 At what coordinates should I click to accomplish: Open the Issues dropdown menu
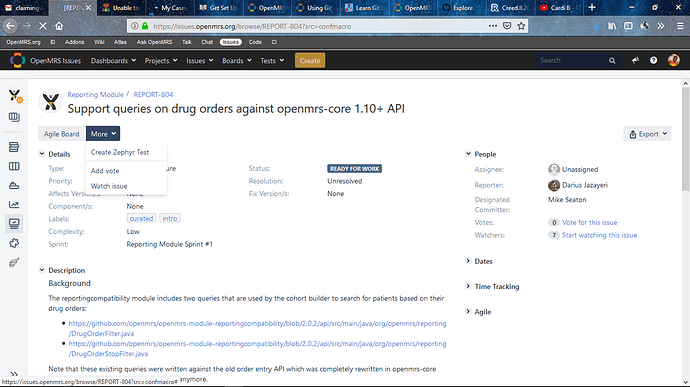[199, 61]
